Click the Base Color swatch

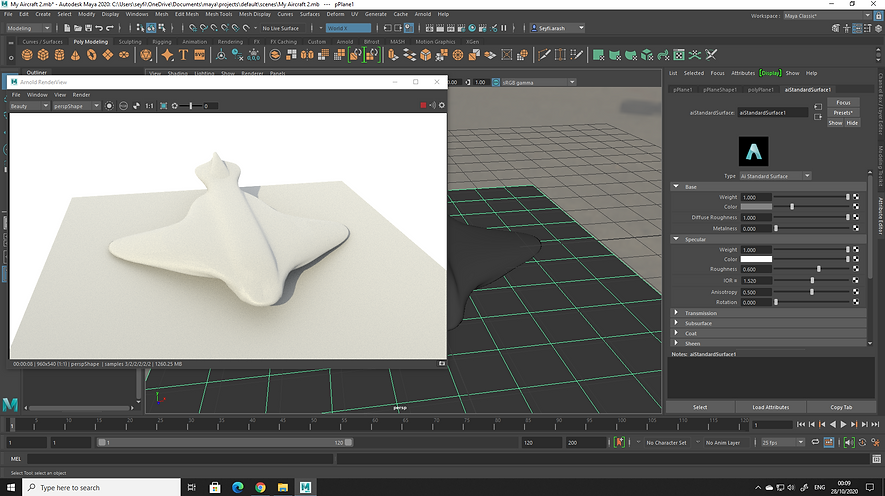(756, 207)
